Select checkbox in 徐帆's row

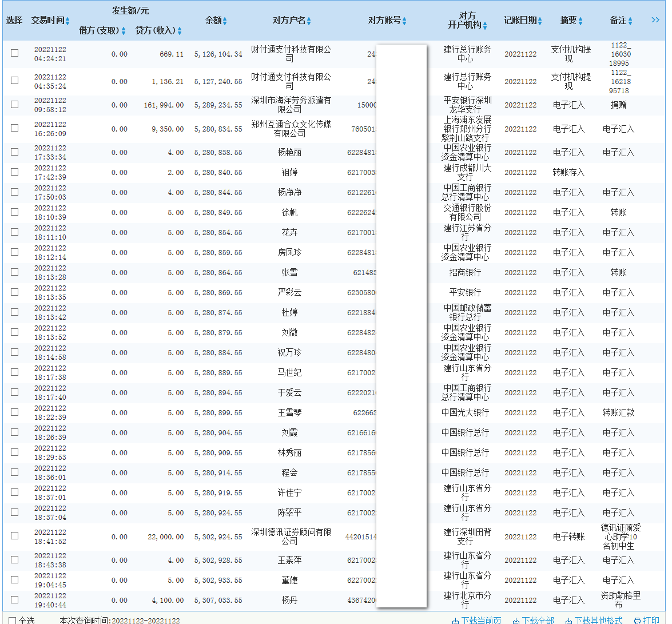[x=14, y=212]
